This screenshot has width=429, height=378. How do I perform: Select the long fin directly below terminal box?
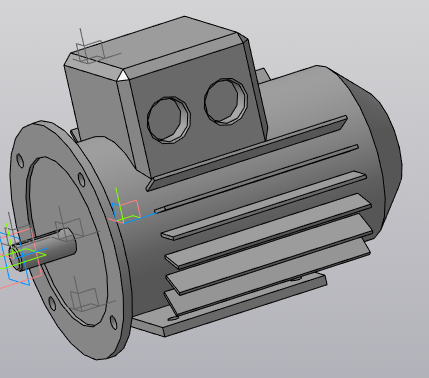[247, 153]
